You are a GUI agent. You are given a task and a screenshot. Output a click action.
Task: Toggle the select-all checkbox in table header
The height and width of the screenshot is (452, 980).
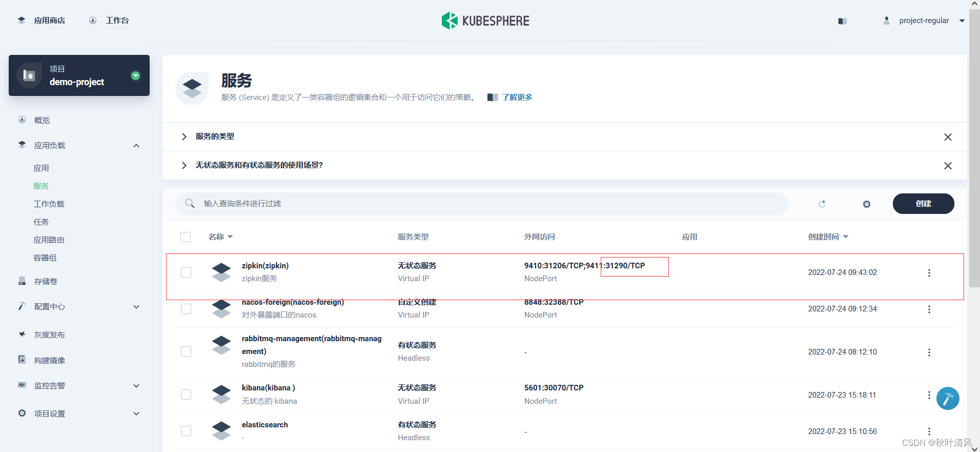pyautogui.click(x=186, y=237)
